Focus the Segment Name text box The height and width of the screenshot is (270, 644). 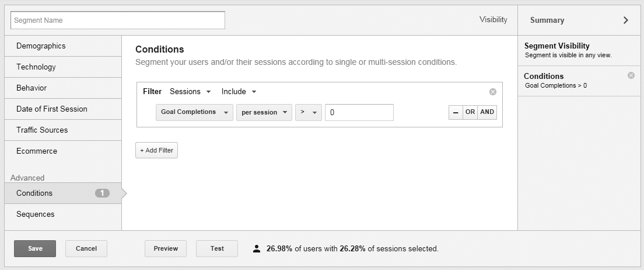click(x=117, y=20)
